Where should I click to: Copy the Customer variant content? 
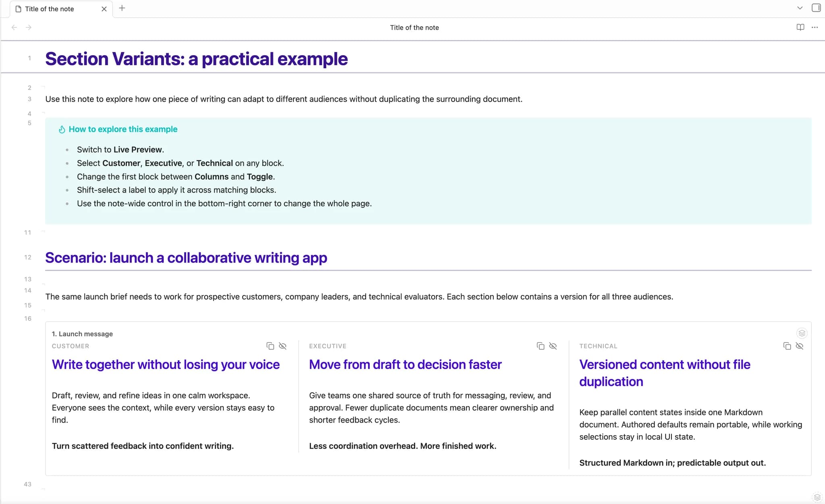point(270,346)
